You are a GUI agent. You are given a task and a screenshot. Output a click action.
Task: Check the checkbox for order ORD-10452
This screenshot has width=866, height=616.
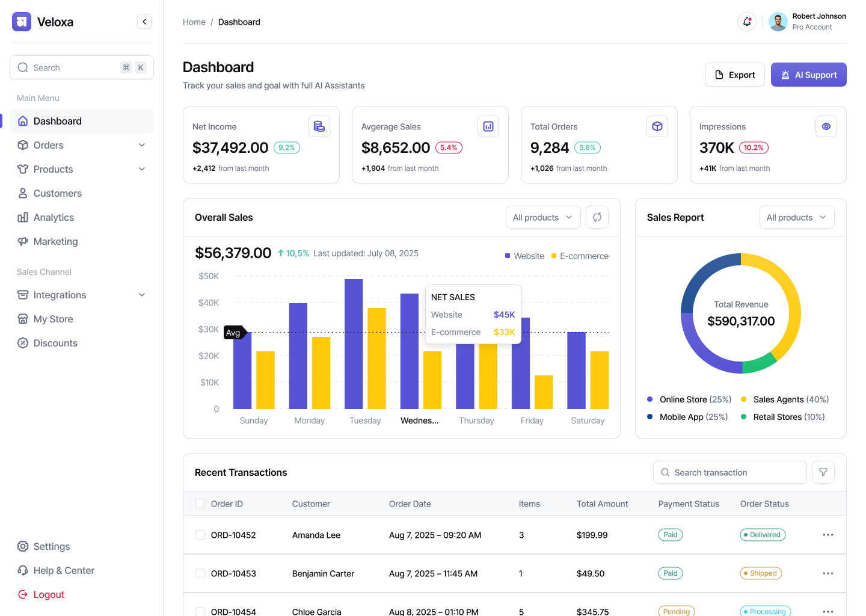coord(200,535)
